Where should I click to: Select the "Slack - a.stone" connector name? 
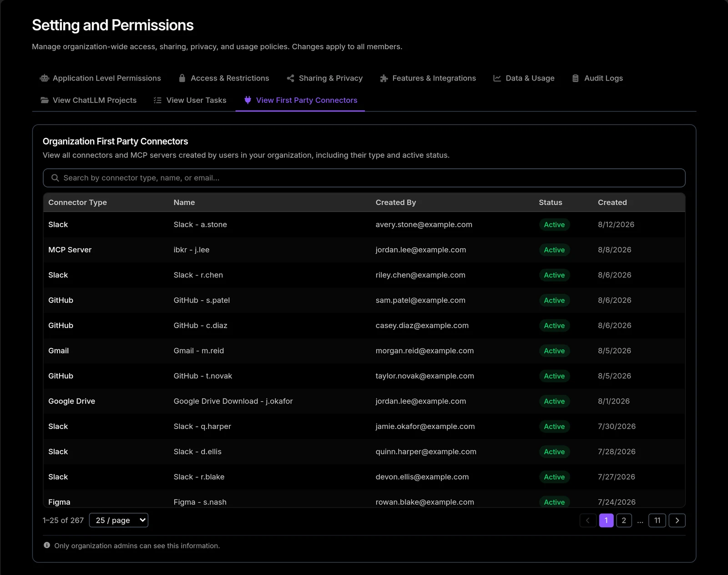click(200, 225)
